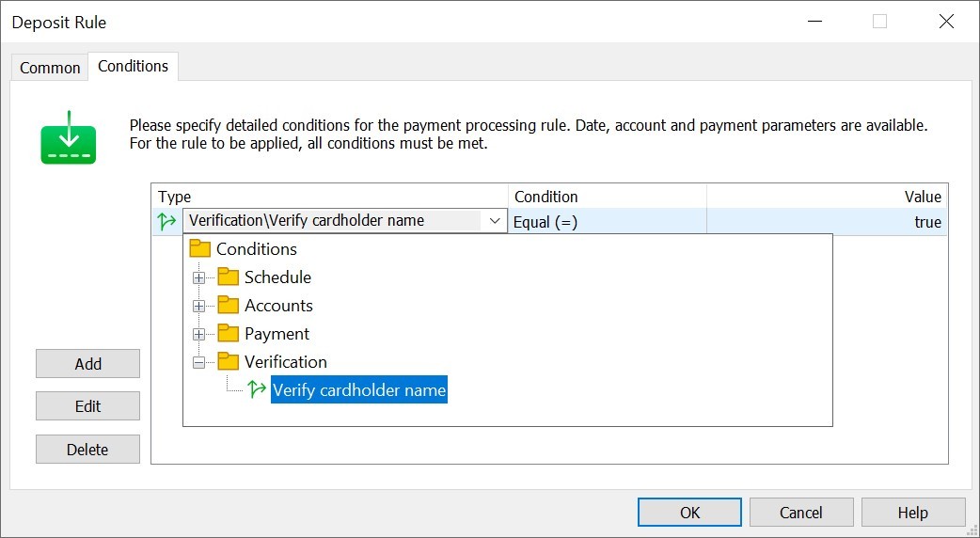This screenshot has height=538, width=980.
Task: Select Verify cardholder name tree item
Action: (x=359, y=390)
